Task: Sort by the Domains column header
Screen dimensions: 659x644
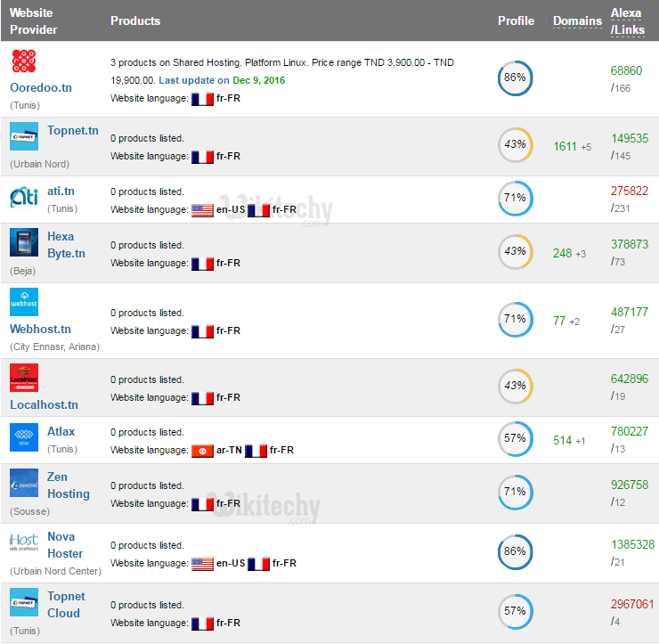Action: pos(577,20)
